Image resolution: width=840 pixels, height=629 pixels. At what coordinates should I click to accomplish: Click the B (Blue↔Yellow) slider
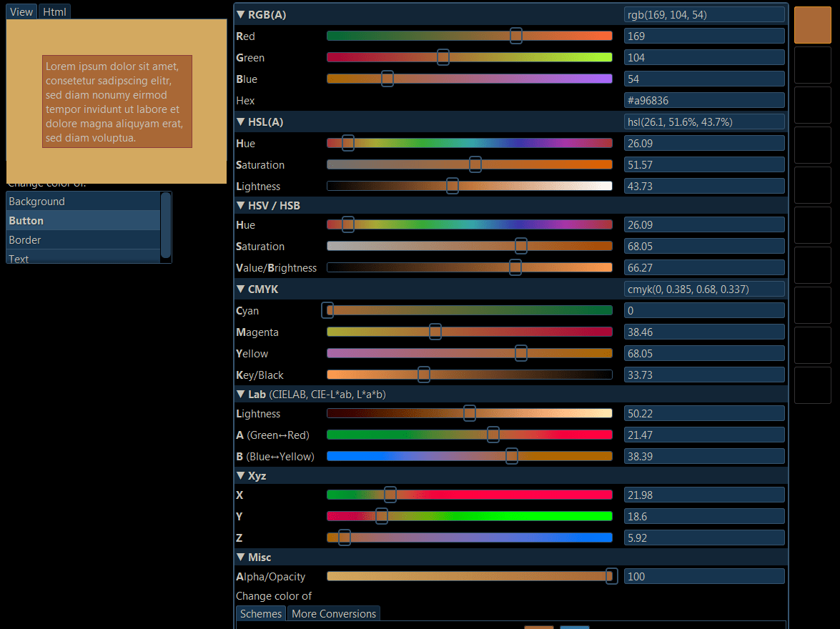click(x=469, y=456)
